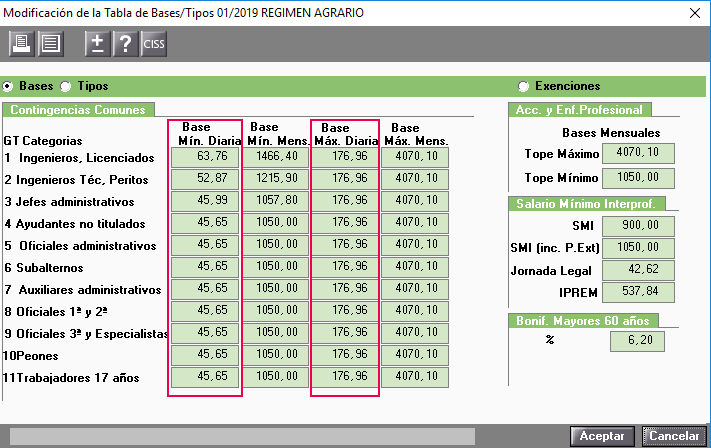The image size is (711, 448).
Task: Select the IPREM field 537,84
Action: click(638, 292)
